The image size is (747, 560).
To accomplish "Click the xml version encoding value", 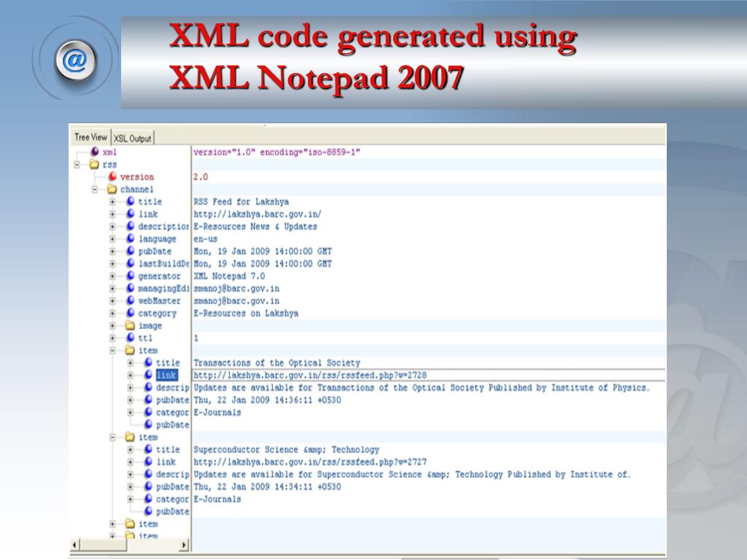I will coord(276,152).
